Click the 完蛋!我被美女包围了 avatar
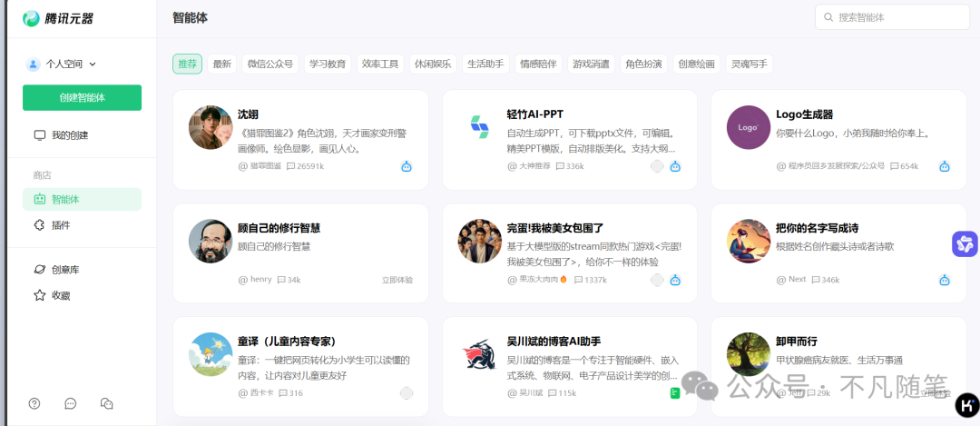The image size is (980, 426). point(479,241)
